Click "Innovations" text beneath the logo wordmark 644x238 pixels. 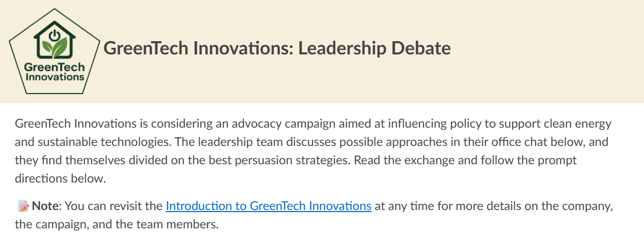(54, 77)
